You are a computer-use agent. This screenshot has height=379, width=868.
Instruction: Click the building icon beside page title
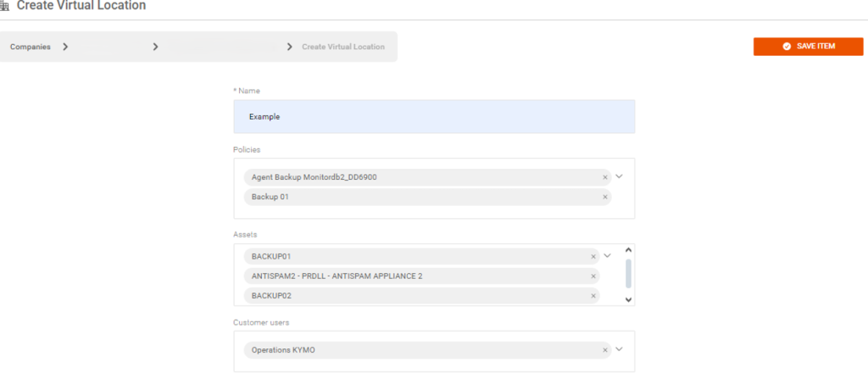coord(4,6)
